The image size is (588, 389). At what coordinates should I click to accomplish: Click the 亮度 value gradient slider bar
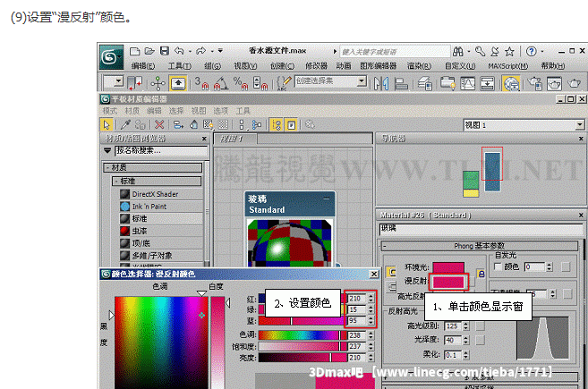point(303,358)
